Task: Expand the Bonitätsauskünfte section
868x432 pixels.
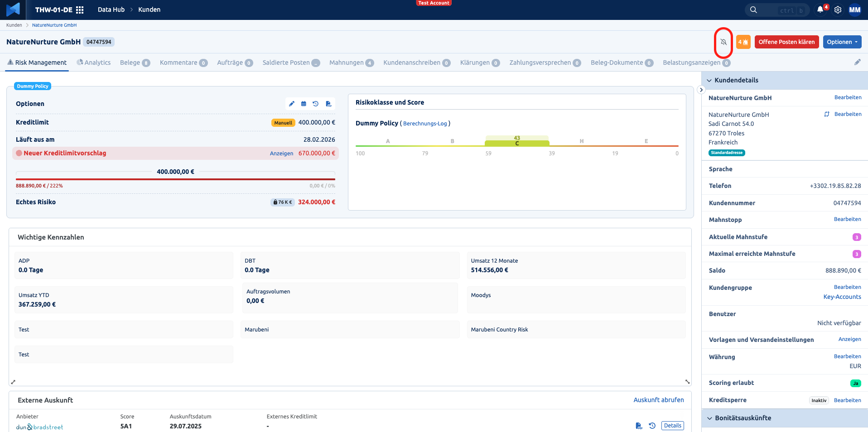Action: click(710, 418)
